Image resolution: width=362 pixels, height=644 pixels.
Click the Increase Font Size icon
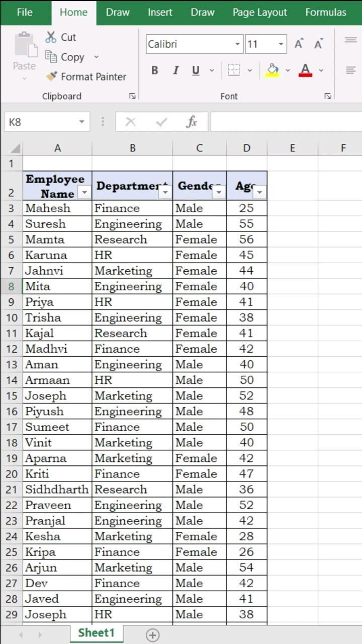coord(299,44)
